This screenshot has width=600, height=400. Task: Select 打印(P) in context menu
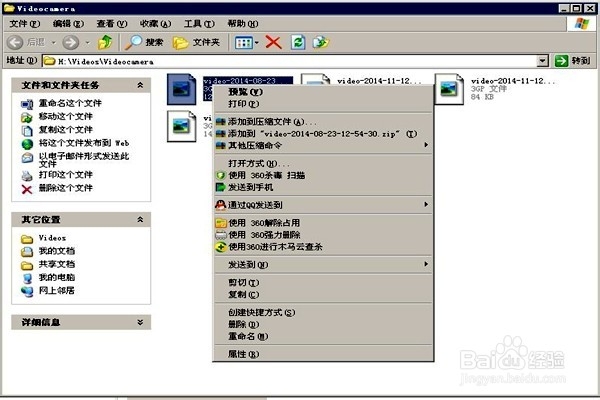[x=323, y=104]
